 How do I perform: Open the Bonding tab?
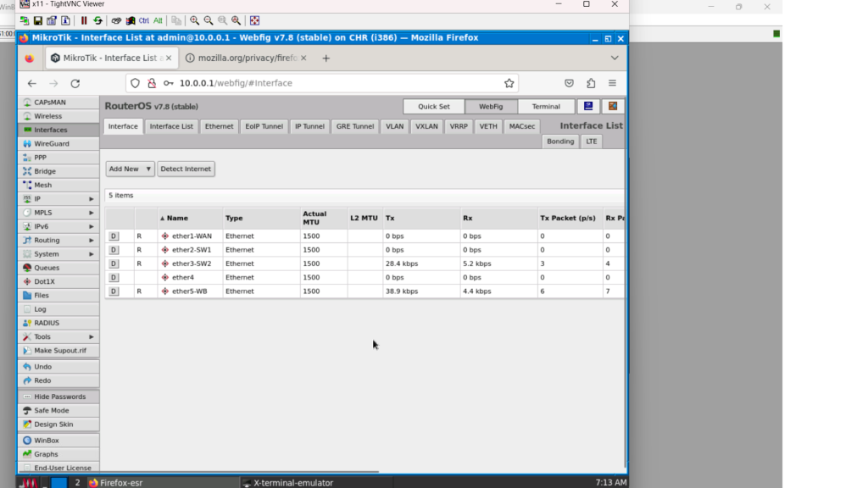[560, 141]
